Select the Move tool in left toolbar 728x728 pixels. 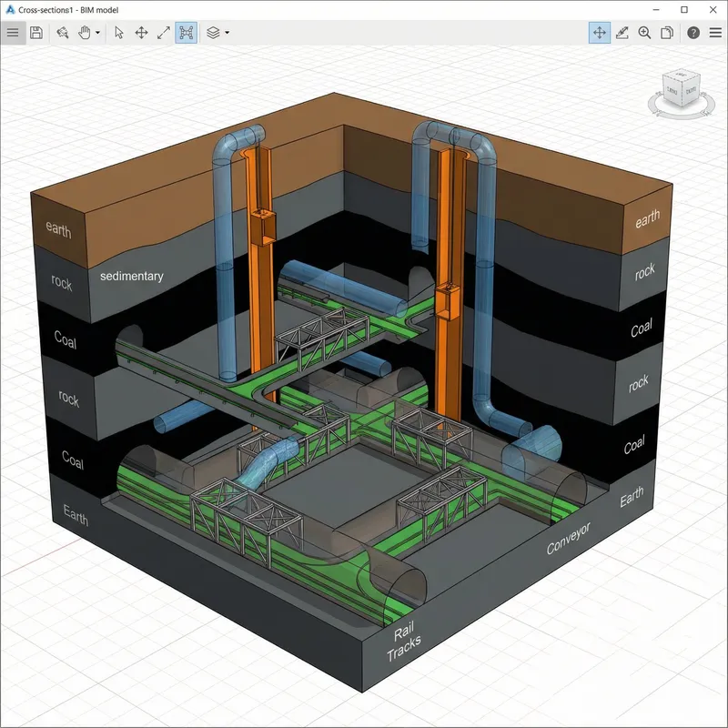tap(142, 33)
